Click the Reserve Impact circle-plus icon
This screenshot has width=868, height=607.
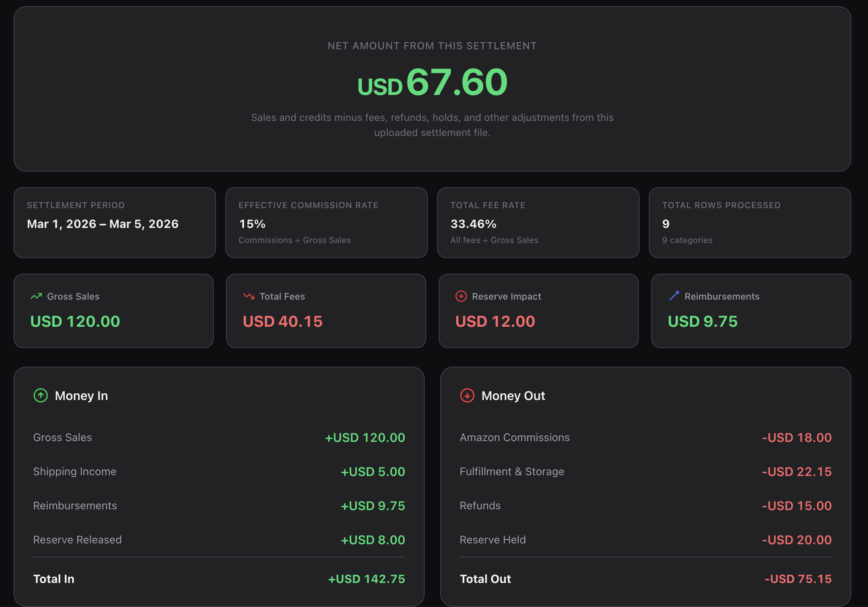coord(461,297)
